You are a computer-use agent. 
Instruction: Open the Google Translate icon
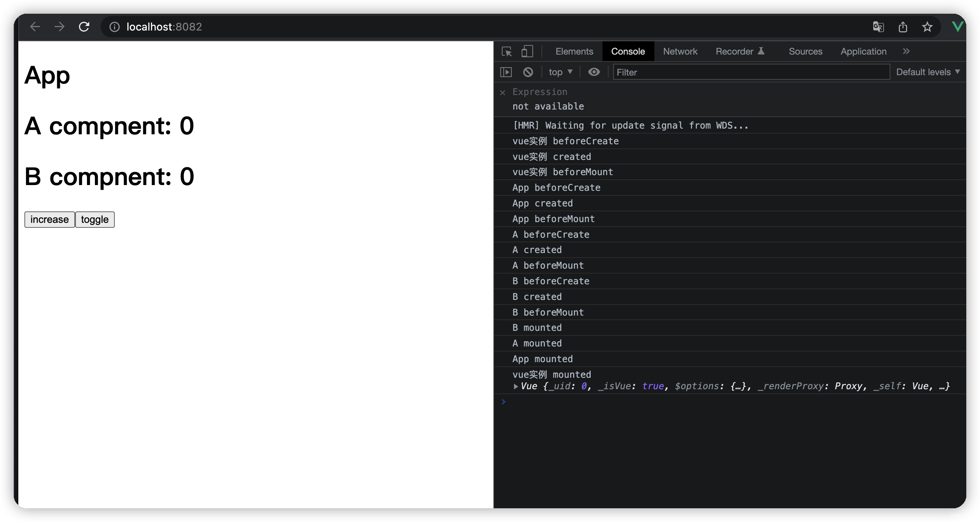tap(878, 27)
